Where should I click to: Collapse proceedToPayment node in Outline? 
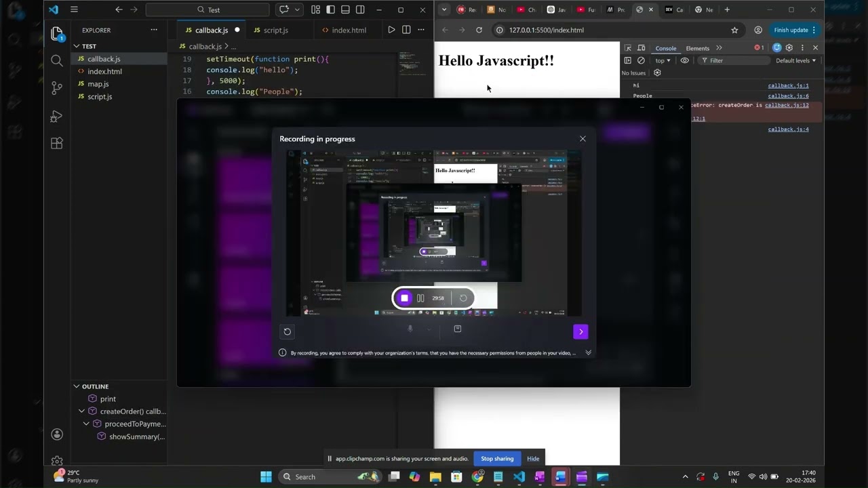(86, 424)
